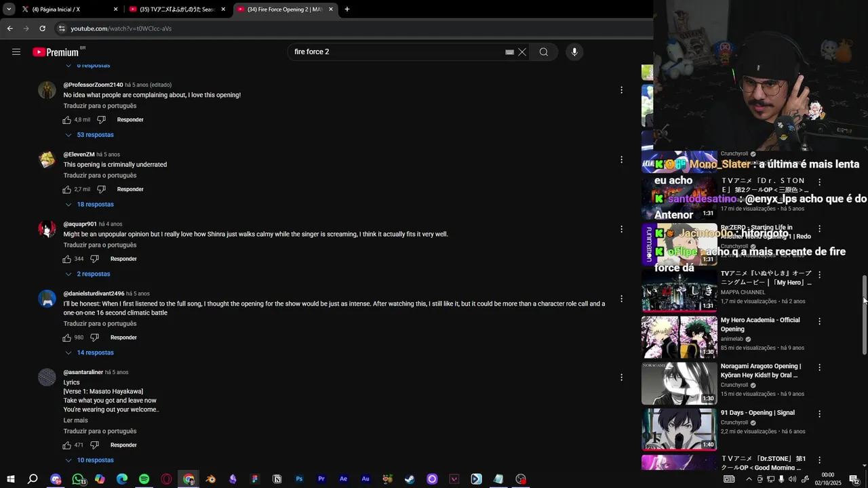Like asantaraliner's lyrics comment
This screenshot has height=488, width=868.
67,445
